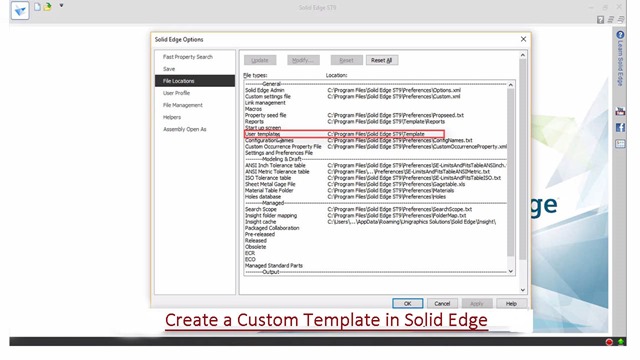Select the ISO Tolerance table row
Image resolution: width=640 pixels, height=360 pixels.
(376, 178)
